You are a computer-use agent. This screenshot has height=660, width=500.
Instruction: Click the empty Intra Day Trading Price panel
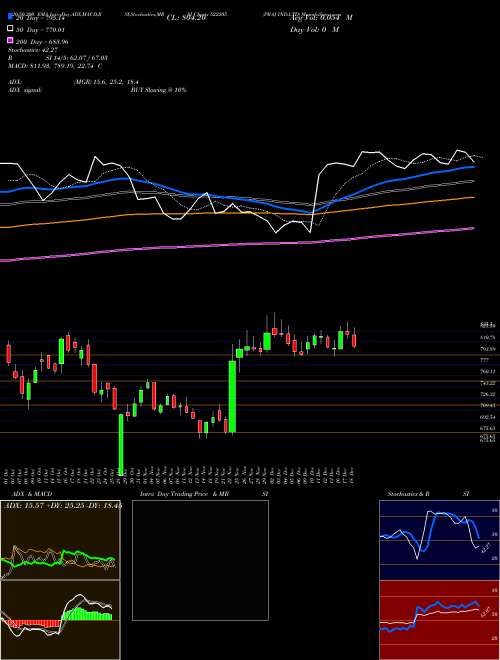point(200,560)
